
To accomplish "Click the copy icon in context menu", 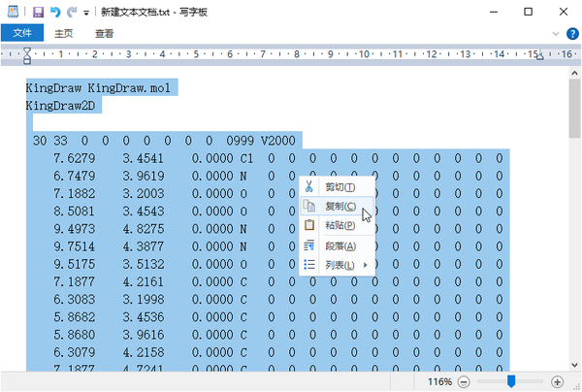I will [x=308, y=206].
